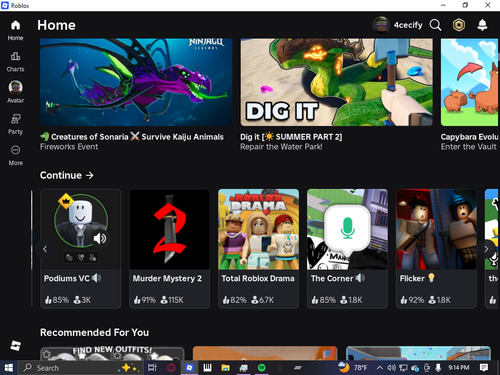Open the volume tray icon
Image resolution: width=500 pixels, height=375 pixels.
point(391,368)
